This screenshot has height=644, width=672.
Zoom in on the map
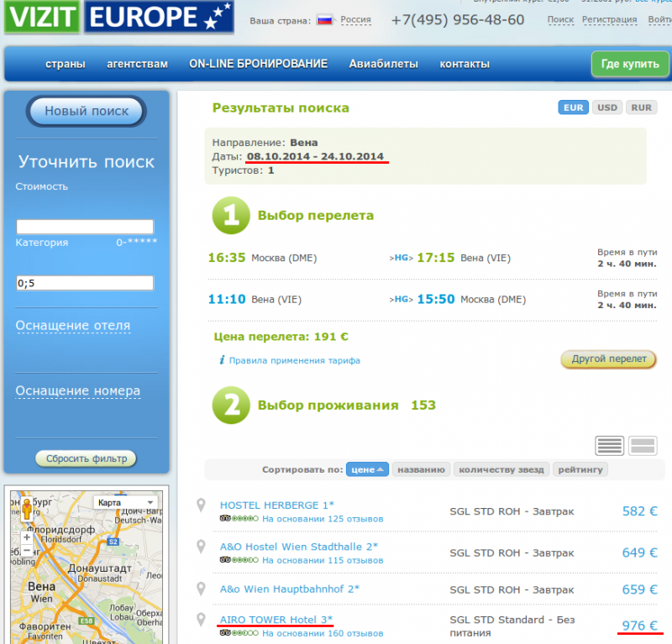click(27, 537)
